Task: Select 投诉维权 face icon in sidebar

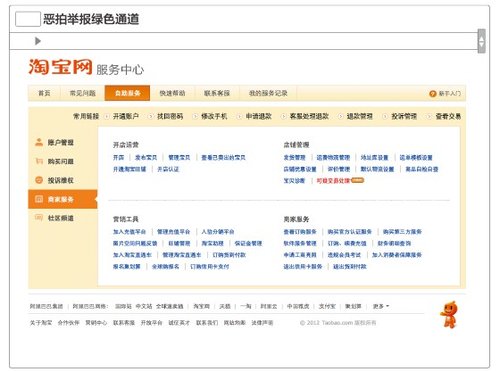Action: tap(39, 180)
